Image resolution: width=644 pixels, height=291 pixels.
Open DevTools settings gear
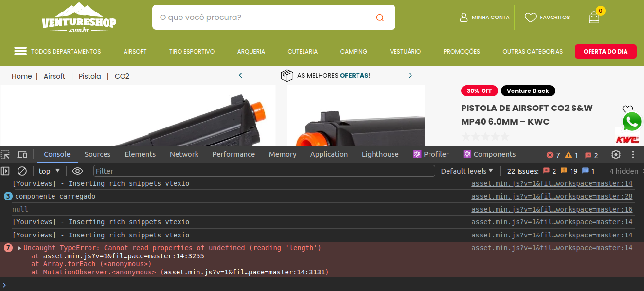coord(616,154)
